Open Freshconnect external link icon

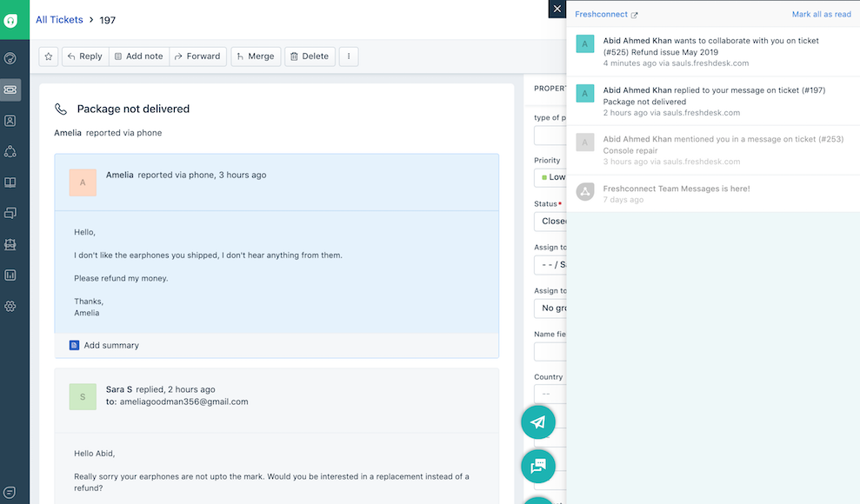(x=635, y=15)
